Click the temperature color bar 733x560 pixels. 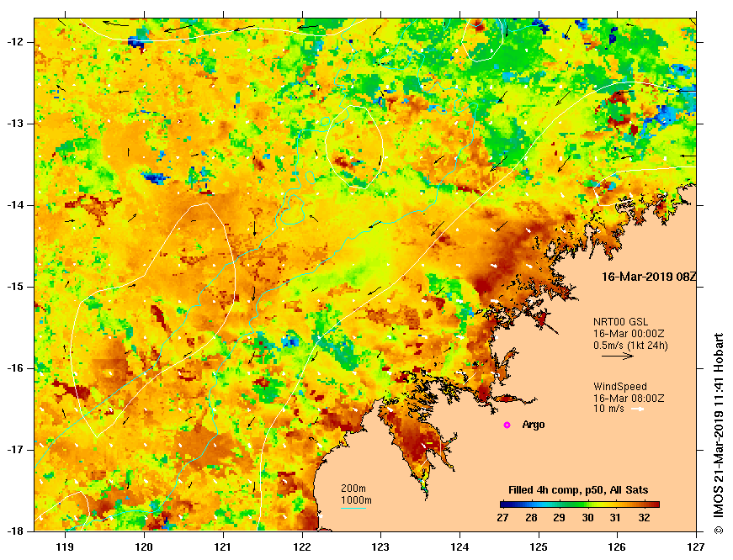pyautogui.click(x=580, y=505)
